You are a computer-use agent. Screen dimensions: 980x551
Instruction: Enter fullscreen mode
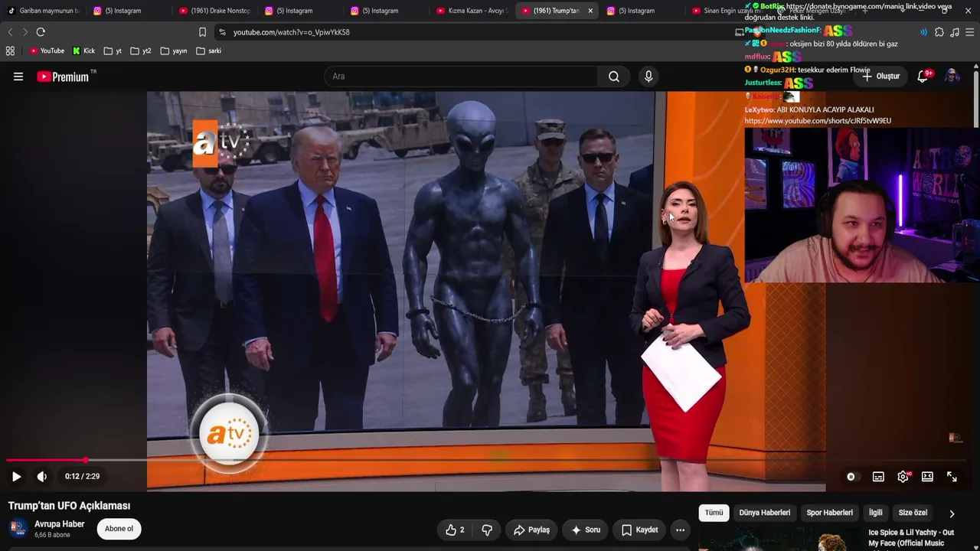coord(952,477)
